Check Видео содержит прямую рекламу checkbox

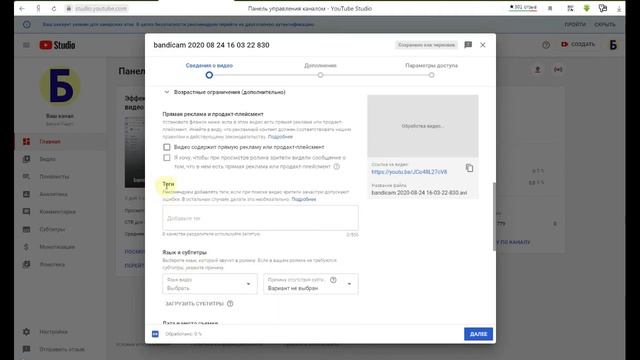(167, 147)
